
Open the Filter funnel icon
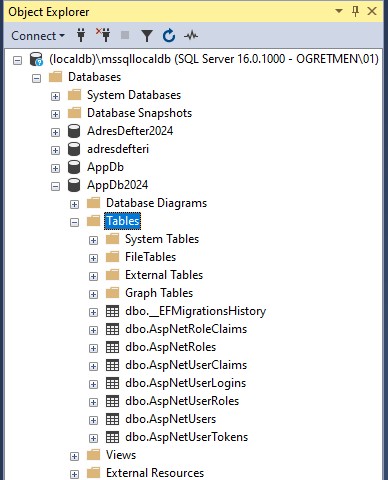coord(147,36)
